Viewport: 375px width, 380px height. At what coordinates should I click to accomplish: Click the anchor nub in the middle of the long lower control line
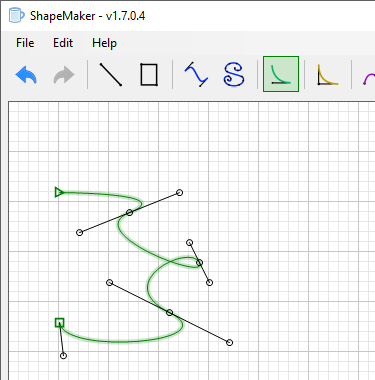(x=169, y=312)
